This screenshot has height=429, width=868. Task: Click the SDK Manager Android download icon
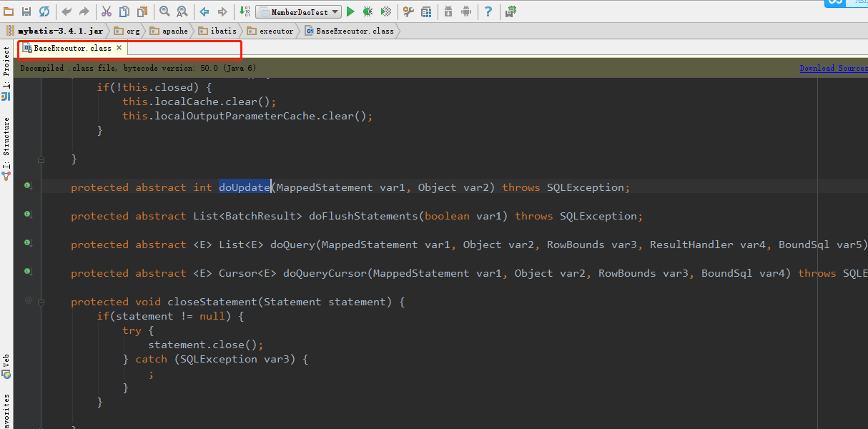coord(448,11)
